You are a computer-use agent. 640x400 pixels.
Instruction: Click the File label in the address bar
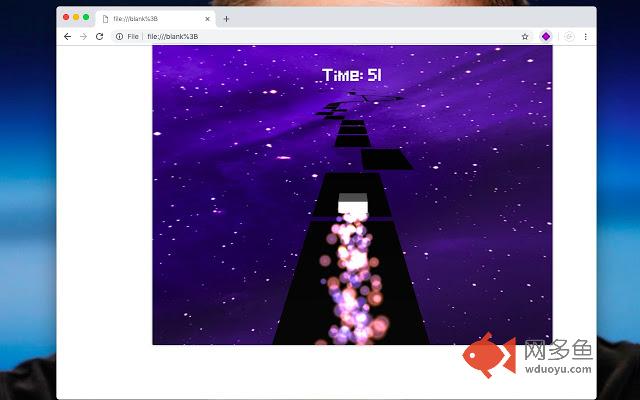(x=133, y=37)
